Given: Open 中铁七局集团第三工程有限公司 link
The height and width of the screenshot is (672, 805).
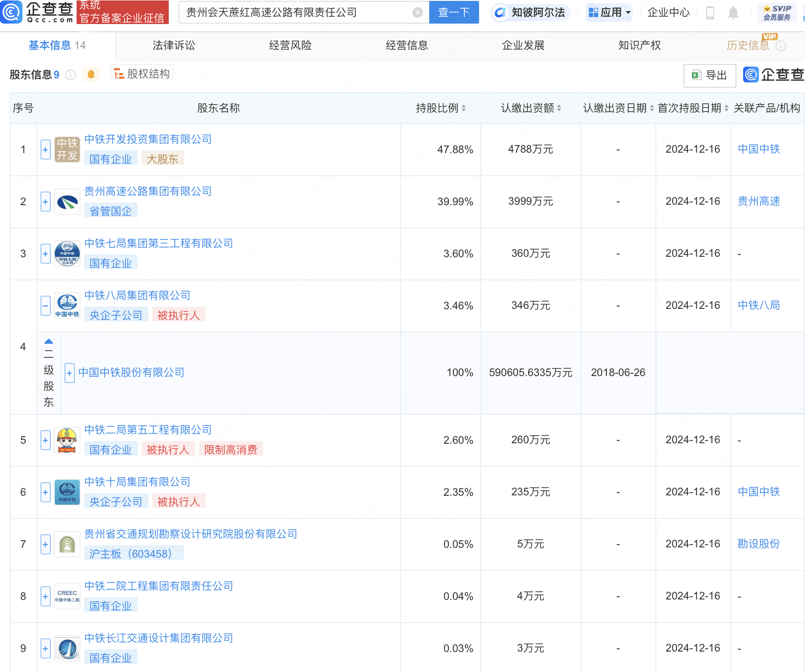Looking at the screenshot, I should click(x=159, y=243).
